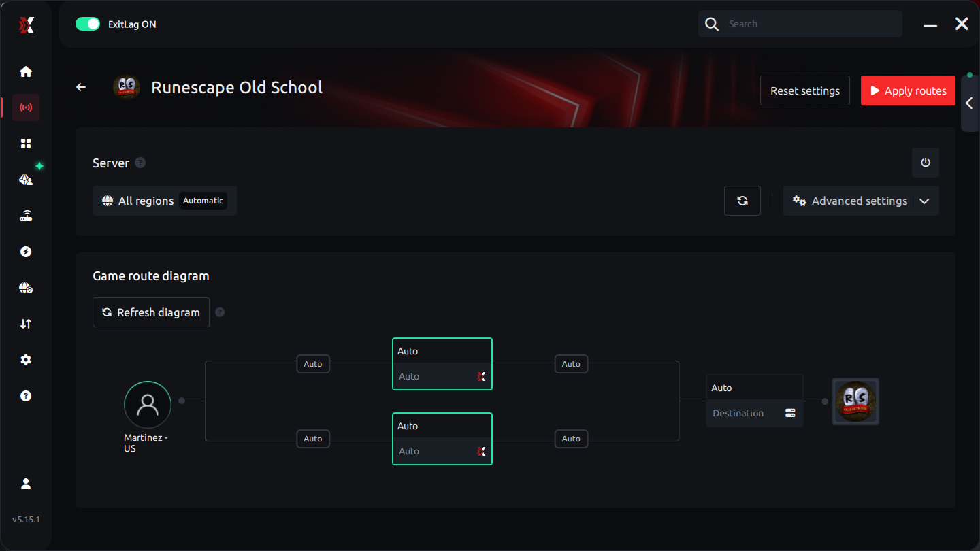The image size is (980, 551).
Task: Toggle the ExitLag ON switch
Action: pyautogui.click(x=88, y=24)
